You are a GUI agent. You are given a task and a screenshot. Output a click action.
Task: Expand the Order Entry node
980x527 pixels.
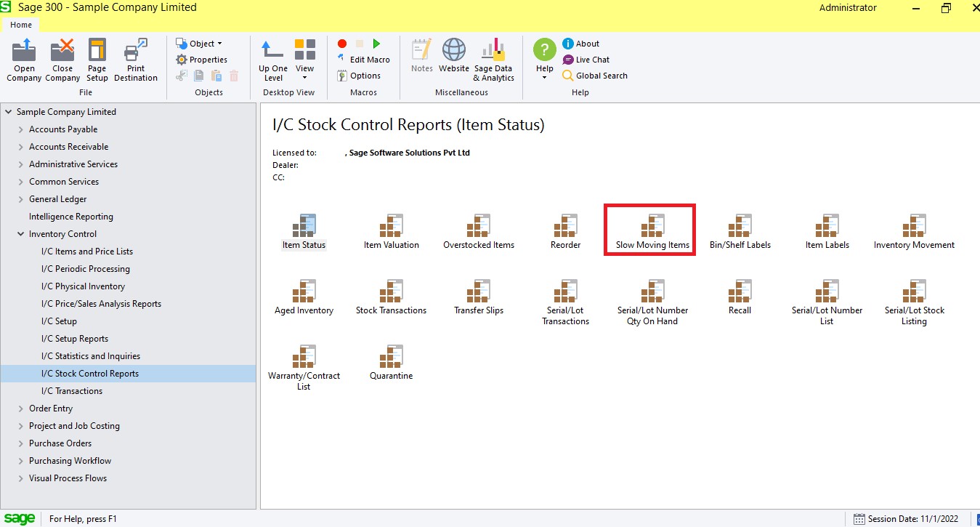tap(21, 409)
